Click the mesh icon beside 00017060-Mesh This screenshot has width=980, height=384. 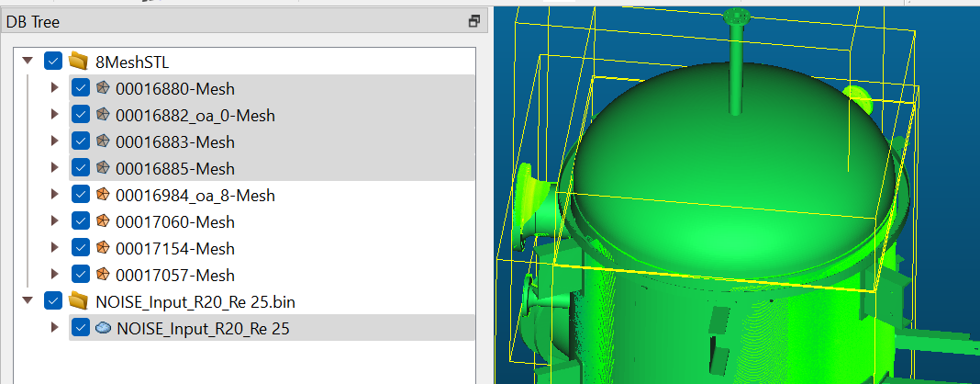click(x=103, y=221)
